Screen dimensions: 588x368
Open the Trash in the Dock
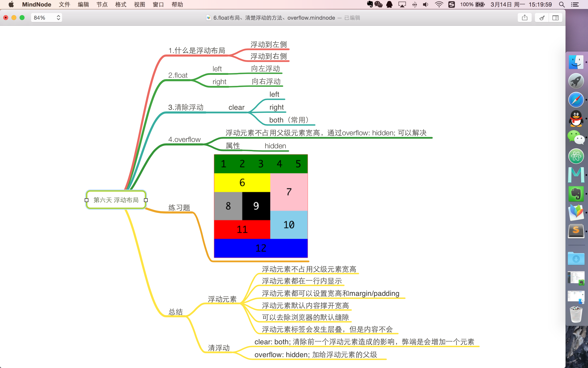[576, 314]
